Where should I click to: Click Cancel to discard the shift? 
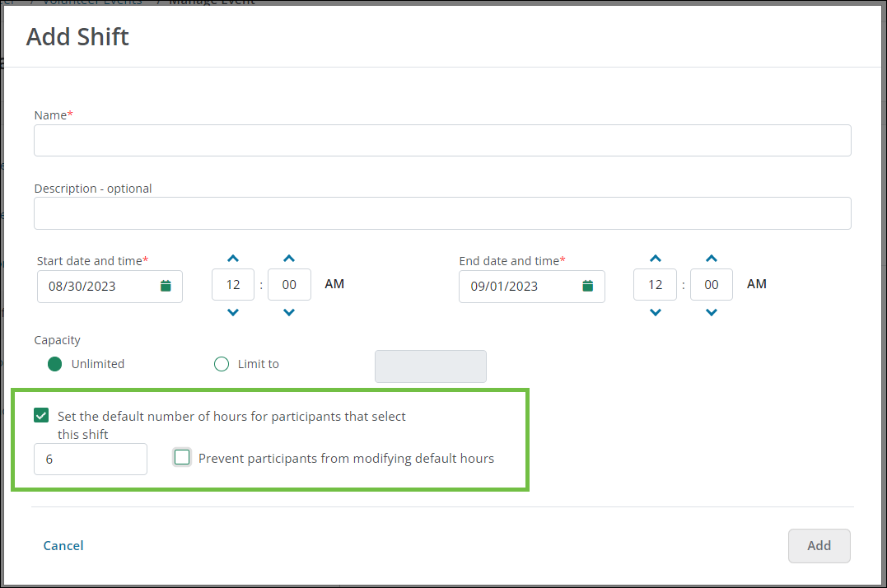tap(63, 545)
